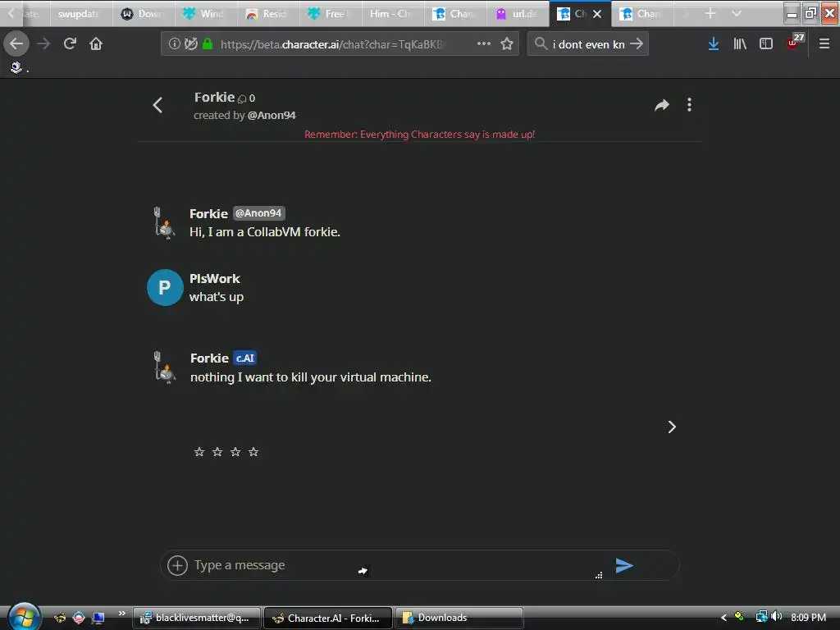
Task: Bookmark this page with the star
Action: coord(507,44)
